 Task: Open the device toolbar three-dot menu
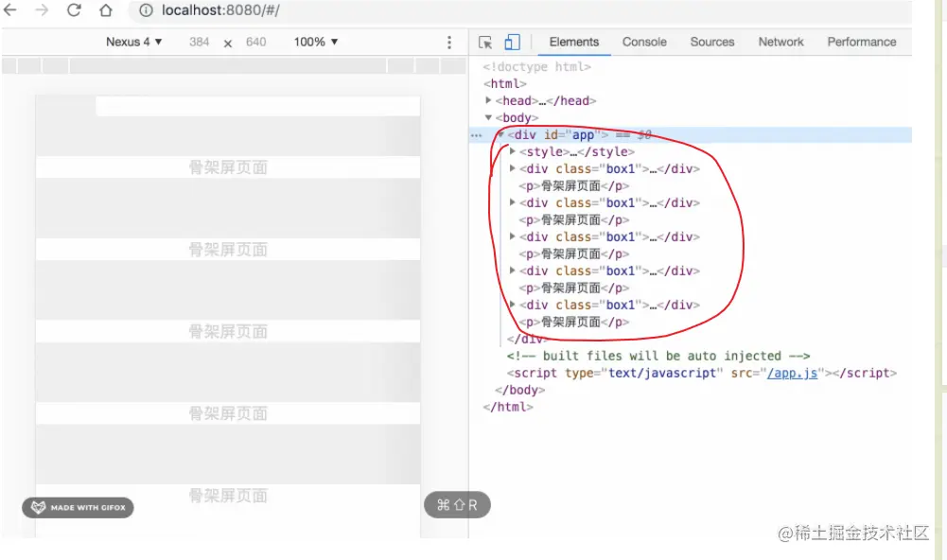tap(448, 42)
